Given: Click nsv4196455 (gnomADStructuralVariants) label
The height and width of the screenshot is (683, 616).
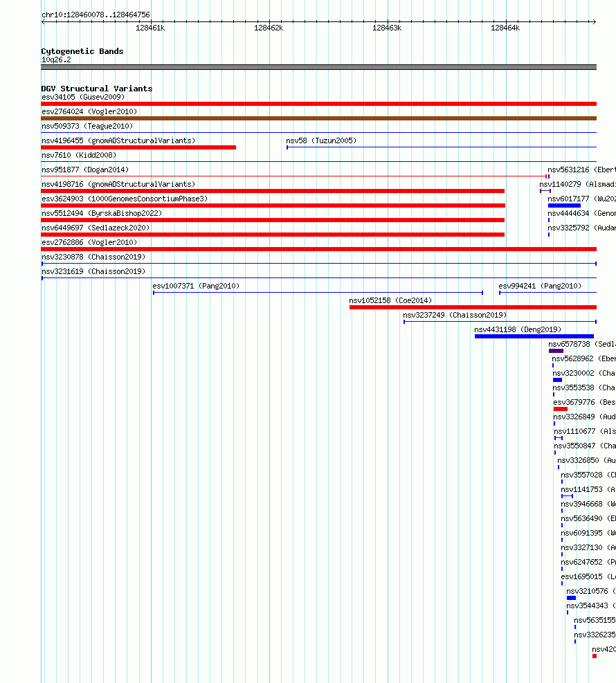Looking at the screenshot, I should coord(118,140).
